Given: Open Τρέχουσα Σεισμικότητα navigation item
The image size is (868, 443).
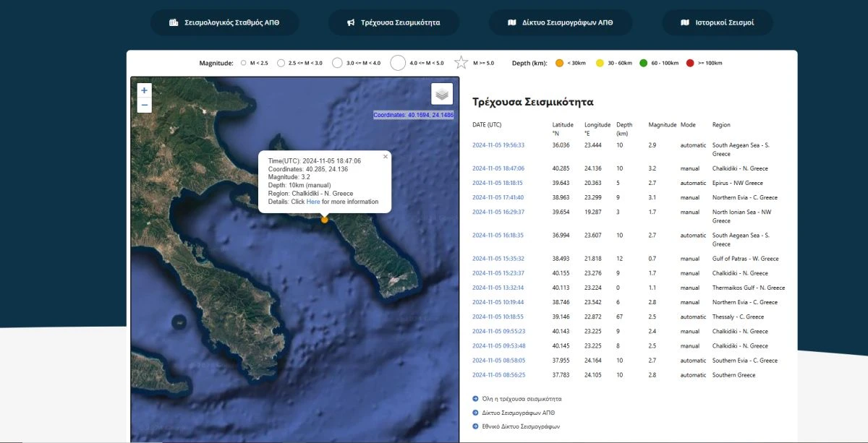Looking at the screenshot, I should [393, 22].
